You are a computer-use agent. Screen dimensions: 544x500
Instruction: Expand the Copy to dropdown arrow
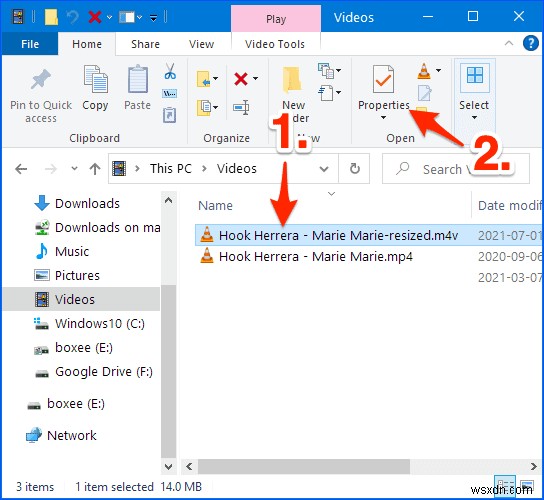coord(216,107)
